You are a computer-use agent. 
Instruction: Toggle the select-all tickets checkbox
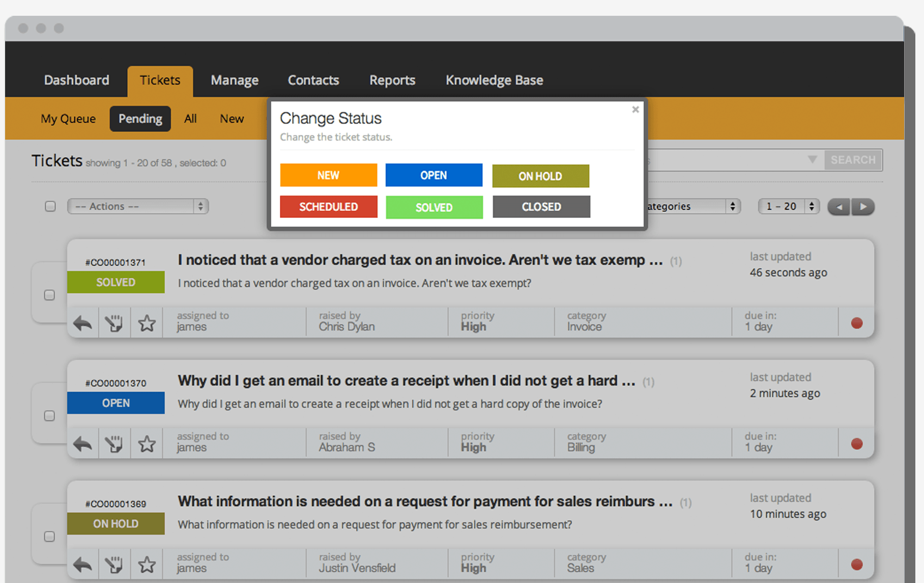(x=50, y=206)
